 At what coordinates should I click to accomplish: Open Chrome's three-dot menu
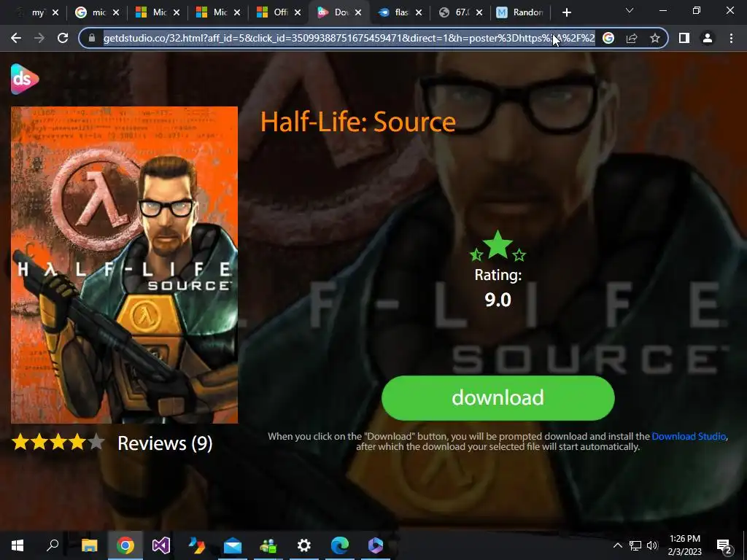pyautogui.click(x=731, y=38)
